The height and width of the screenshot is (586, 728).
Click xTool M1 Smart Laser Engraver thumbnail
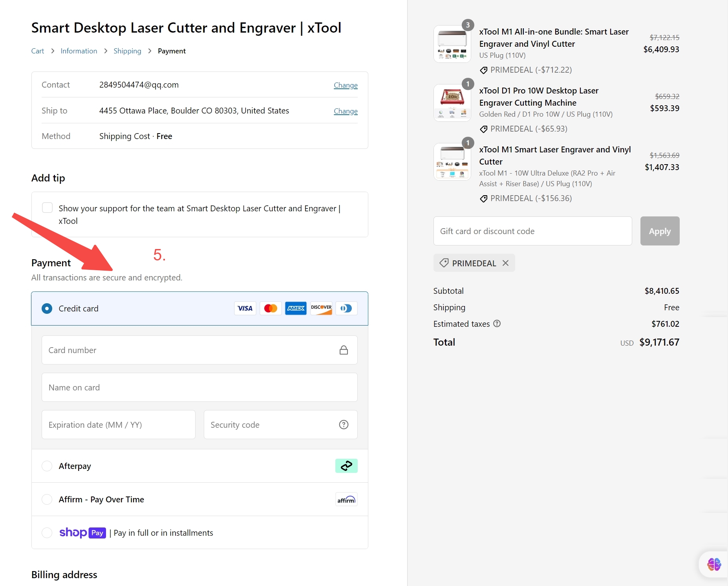click(x=452, y=162)
